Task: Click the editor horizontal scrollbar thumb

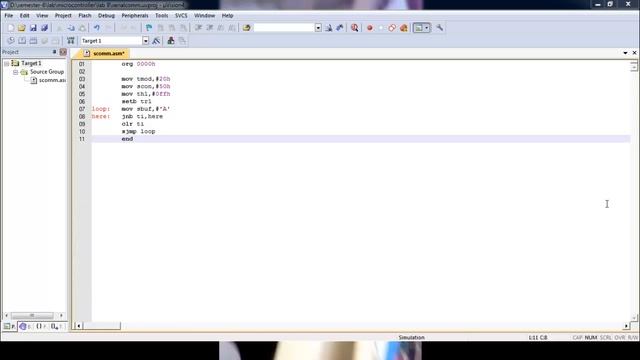Action: pyautogui.click(x=102, y=326)
